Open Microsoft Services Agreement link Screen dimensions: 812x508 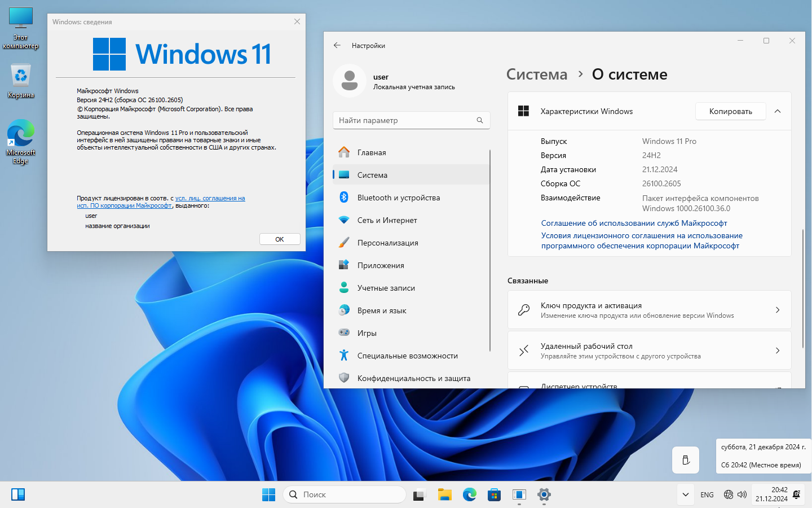[634, 223]
